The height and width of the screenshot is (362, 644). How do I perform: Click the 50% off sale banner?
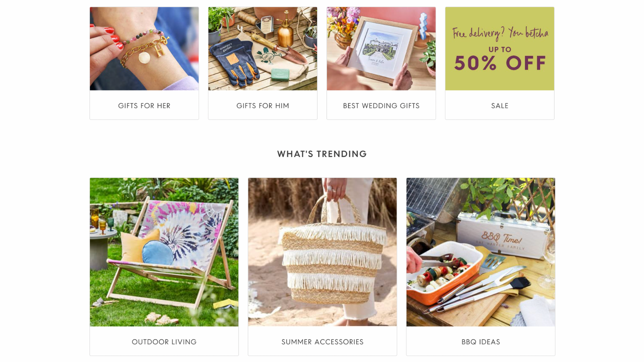click(x=500, y=49)
